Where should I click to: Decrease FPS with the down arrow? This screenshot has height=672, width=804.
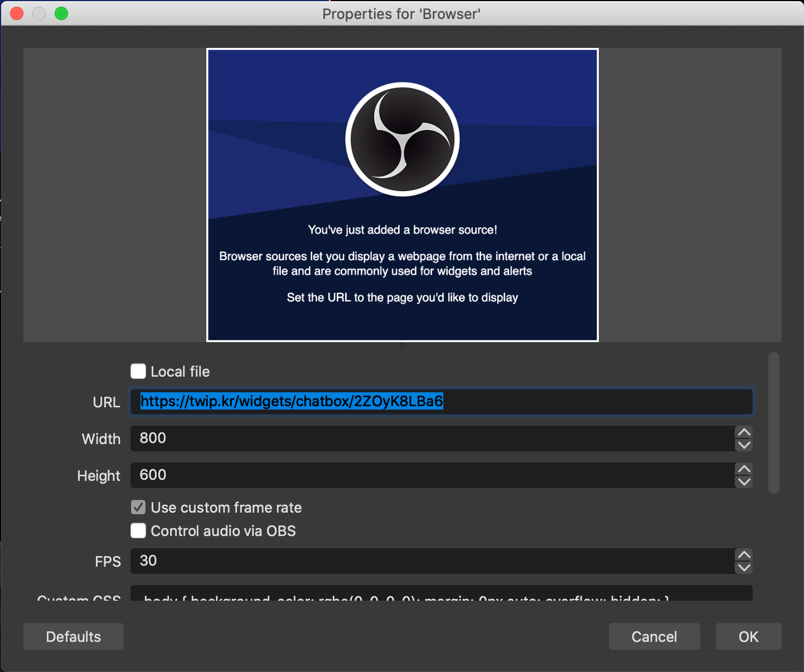coord(744,567)
